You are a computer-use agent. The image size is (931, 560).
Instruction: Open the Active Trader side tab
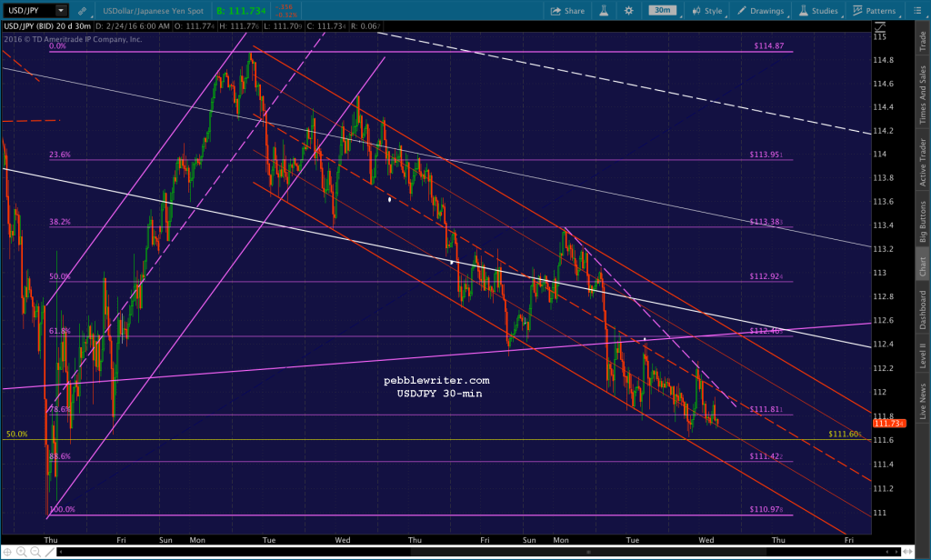click(x=923, y=162)
